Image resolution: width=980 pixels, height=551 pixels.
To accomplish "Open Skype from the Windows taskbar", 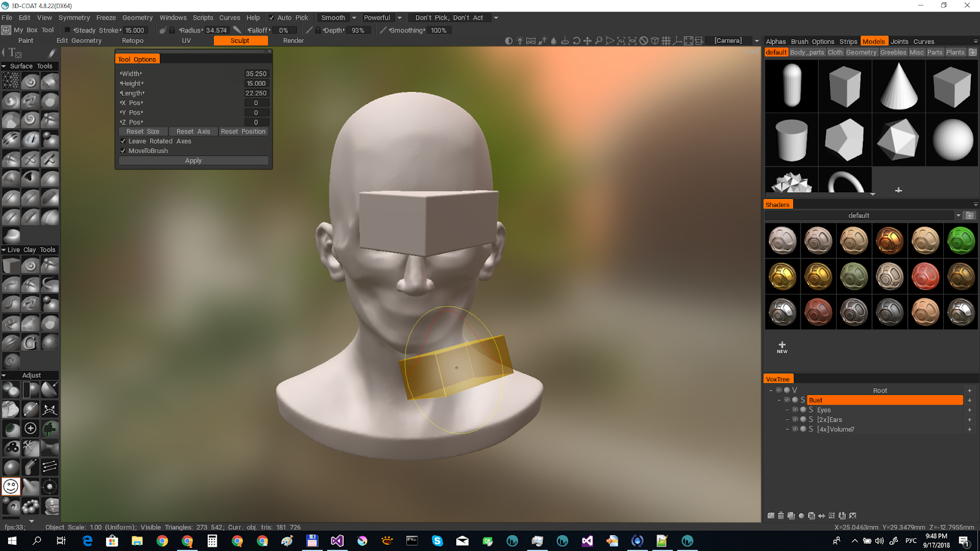I will 437,541.
